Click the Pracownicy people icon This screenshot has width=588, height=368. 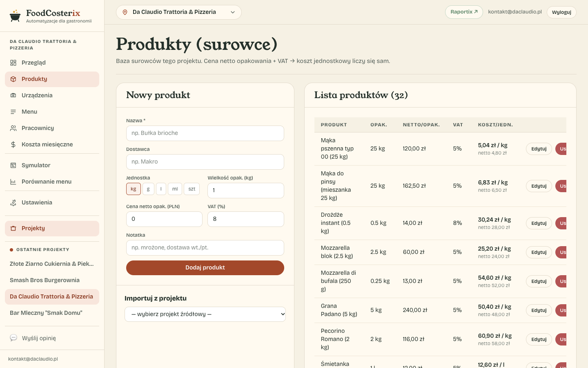(x=13, y=128)
